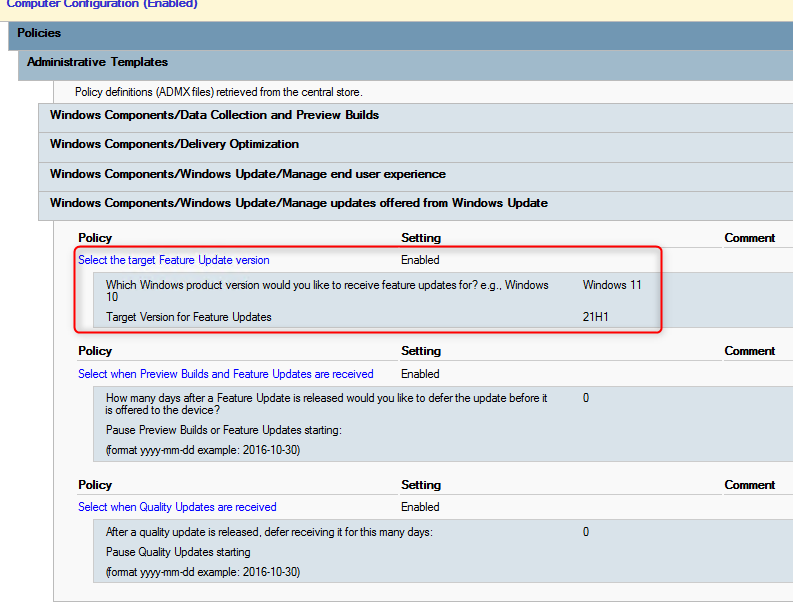Click the feature update deferral days value 0
793x604 pixels.
(586, 398)
